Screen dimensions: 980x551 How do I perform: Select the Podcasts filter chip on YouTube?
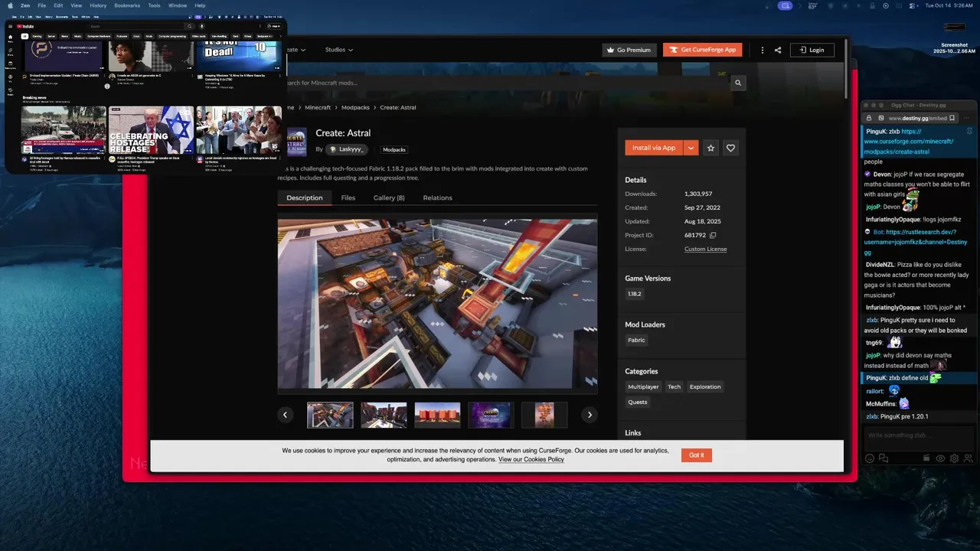click(122, 36)
